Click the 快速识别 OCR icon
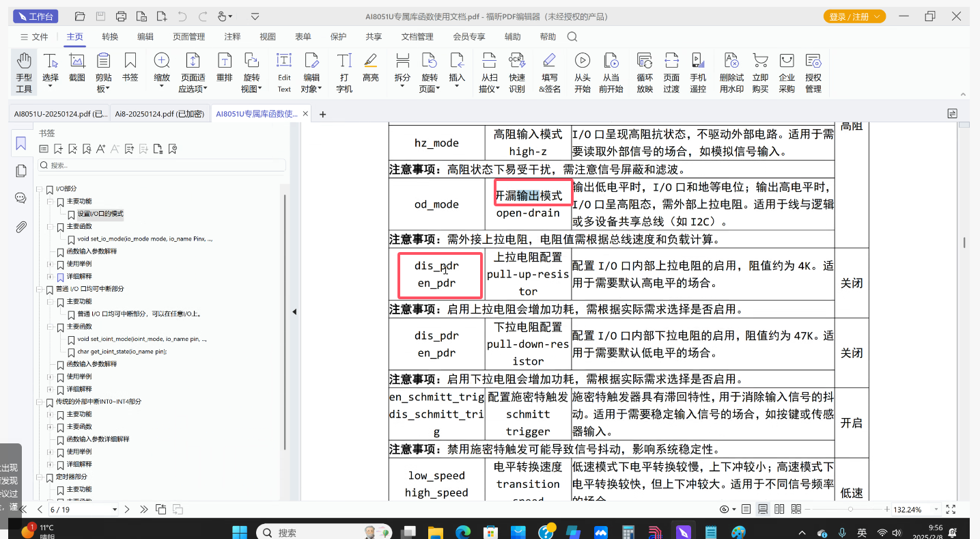Image resolution: width=980 pixels, height=539 pixels. pyautogui.click(x=517, y=72)
